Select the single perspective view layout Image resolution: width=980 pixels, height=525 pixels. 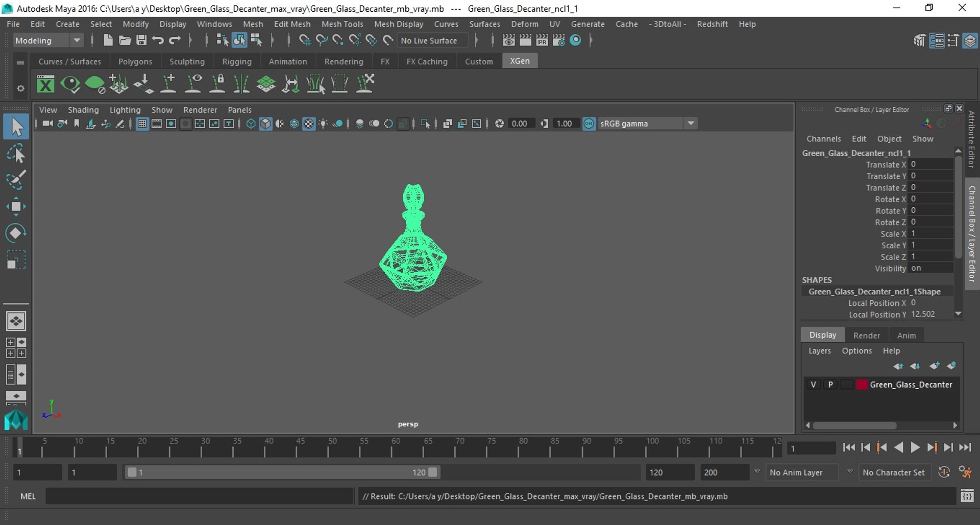16,321
